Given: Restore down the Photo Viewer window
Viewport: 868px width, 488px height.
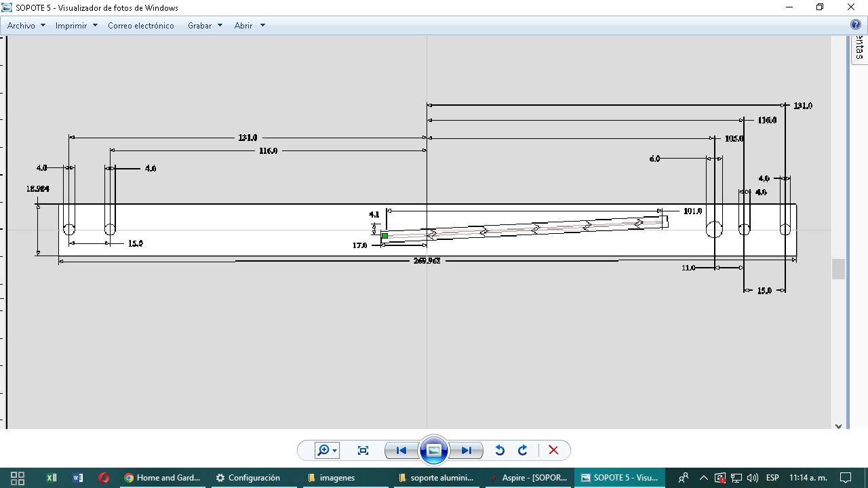Looking at the screenshot, I should tap(820, 7).
